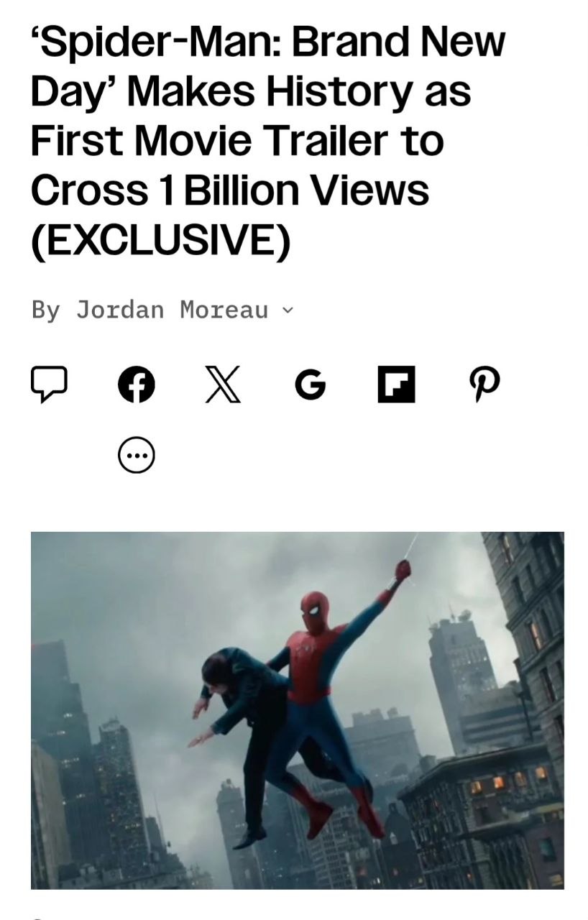The height and width of the screenshot is (920, 588).
Task: Open Jordan Moreau's author page
Action: (173, 310)
